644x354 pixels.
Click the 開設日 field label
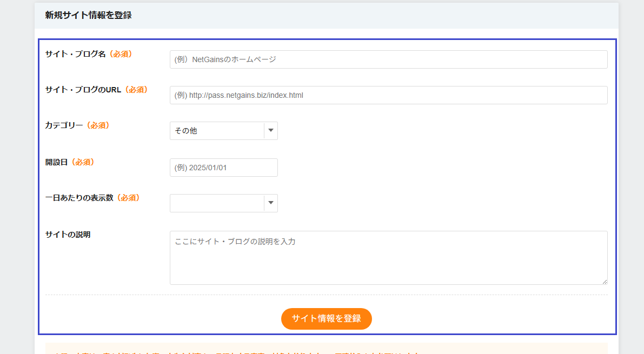56,162
